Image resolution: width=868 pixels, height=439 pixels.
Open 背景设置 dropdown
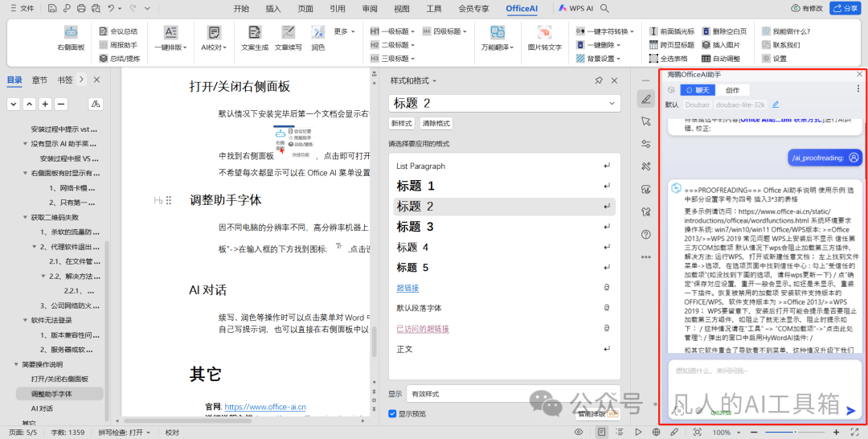pyautogui.click(x=599, y=58)
